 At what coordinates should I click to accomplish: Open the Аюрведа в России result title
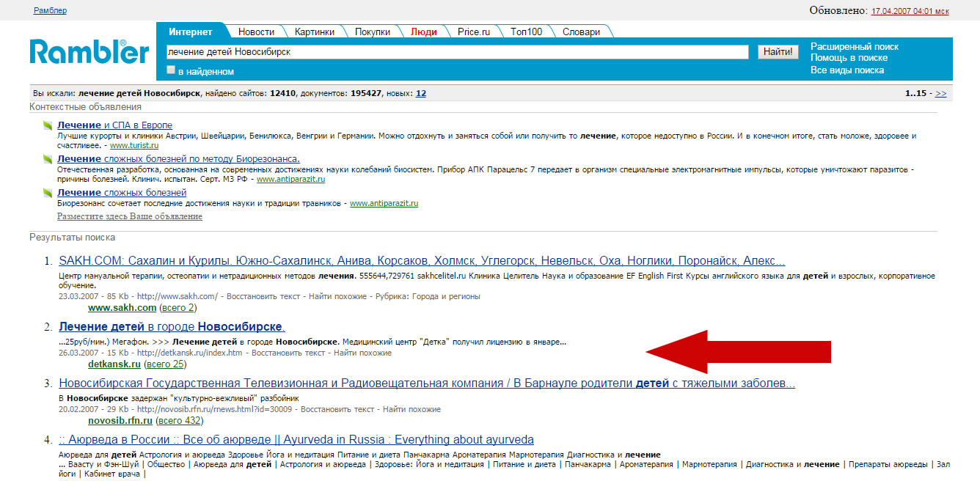296,440
